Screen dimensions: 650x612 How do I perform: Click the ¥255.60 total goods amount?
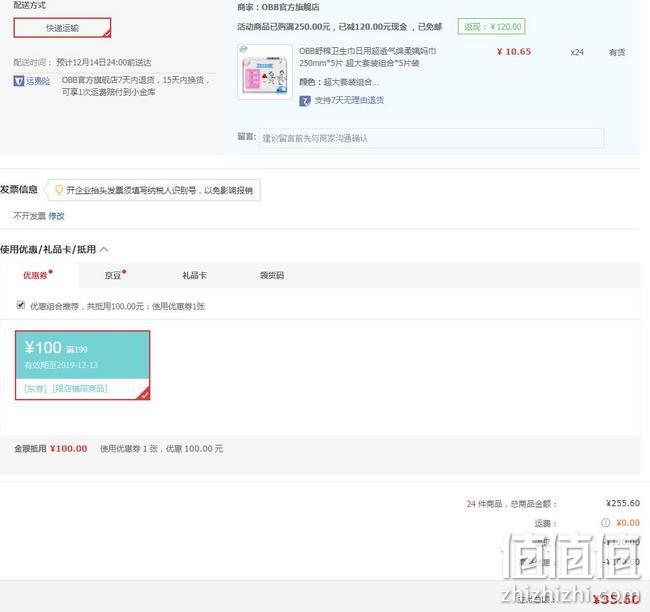[x=623, y=503]
